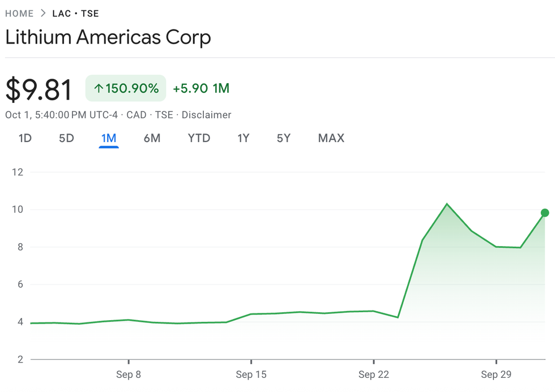Click the green up-arrow percentage badge
The height and width of the screenshot is (392, 555).
pyautogui.click(x=126, y=89)
